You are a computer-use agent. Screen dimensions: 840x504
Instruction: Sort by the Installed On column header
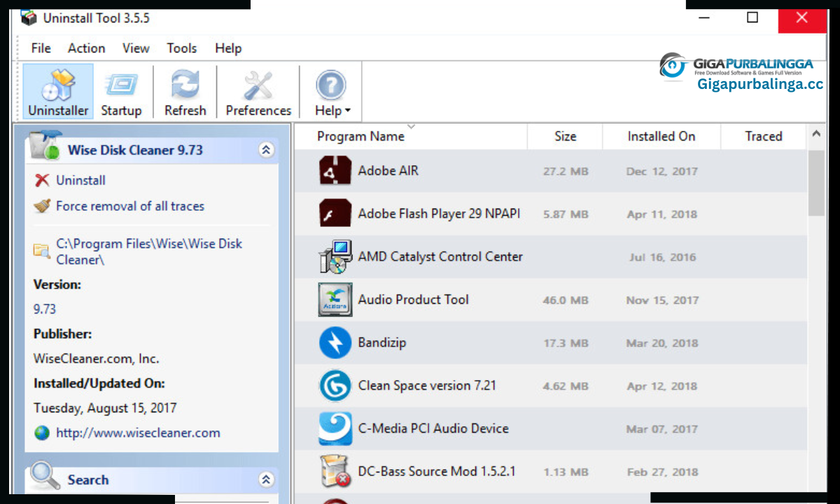click(x=661, y=136)
